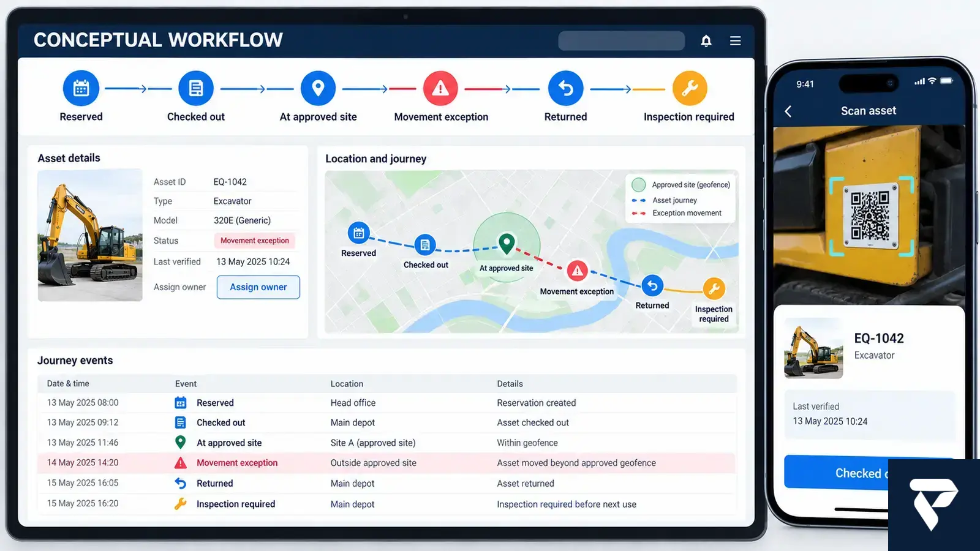The width and height of the screenshot is (980, 551).
Task: Click Site A (approved site) location cell
Action: pyautogui.click(x=373, y=443)
